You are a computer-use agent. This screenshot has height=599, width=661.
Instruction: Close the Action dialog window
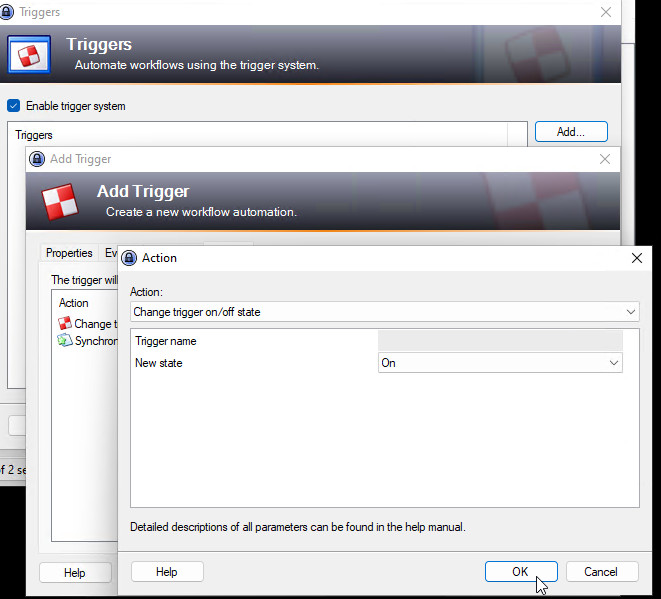tap(637, 258)
